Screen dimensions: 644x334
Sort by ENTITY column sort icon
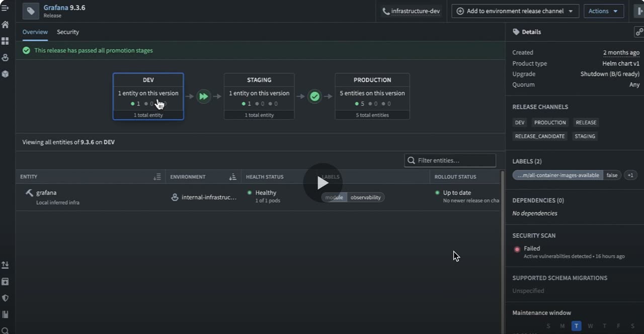click(157, 177)
